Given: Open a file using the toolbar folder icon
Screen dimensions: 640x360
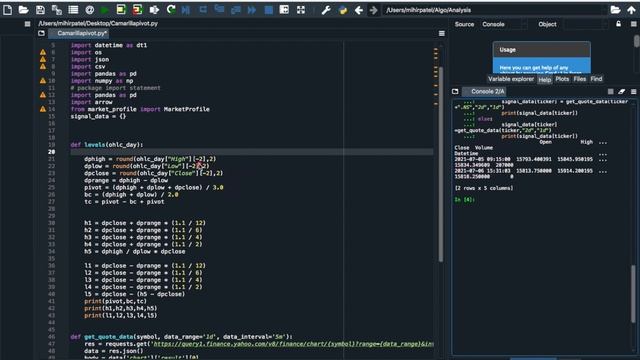Looking at the screenshot, I should [24, 10].
